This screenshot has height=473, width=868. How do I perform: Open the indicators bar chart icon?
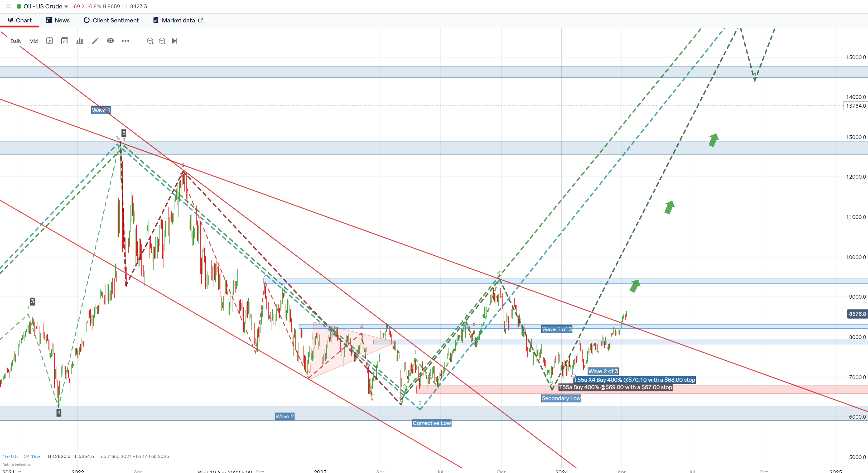[80, 41]
